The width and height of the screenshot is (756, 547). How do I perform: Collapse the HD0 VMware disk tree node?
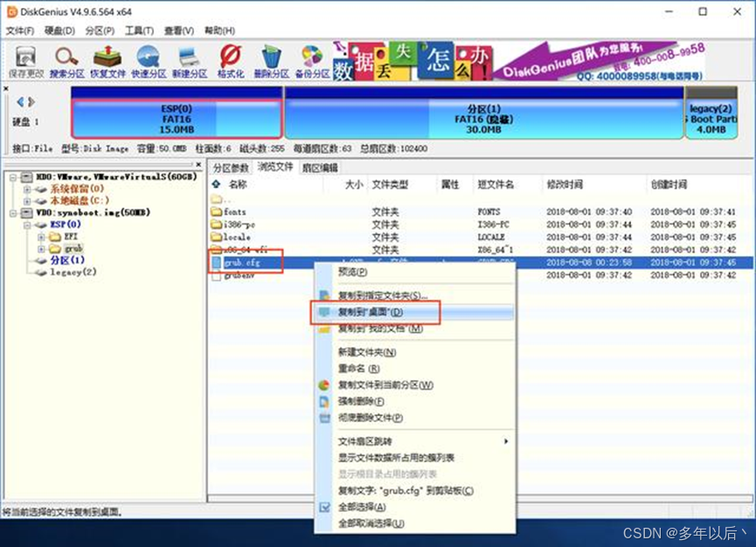pos(13,177)
